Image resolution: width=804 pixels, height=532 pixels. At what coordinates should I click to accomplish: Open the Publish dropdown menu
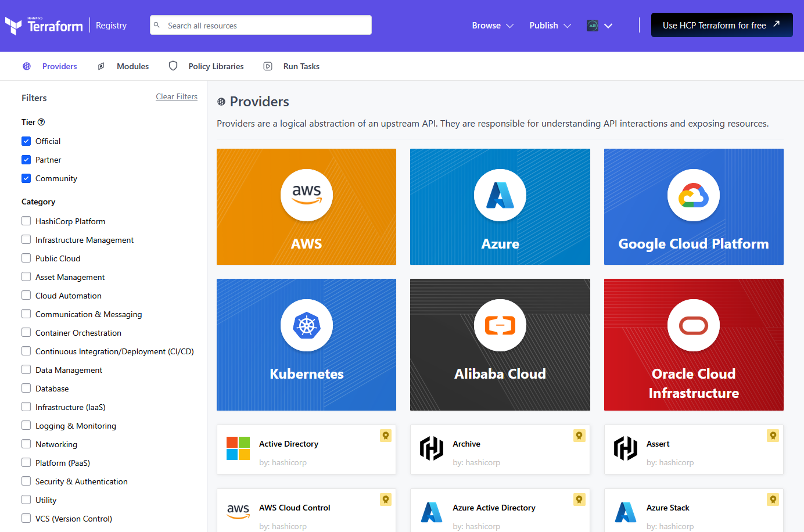550,26
